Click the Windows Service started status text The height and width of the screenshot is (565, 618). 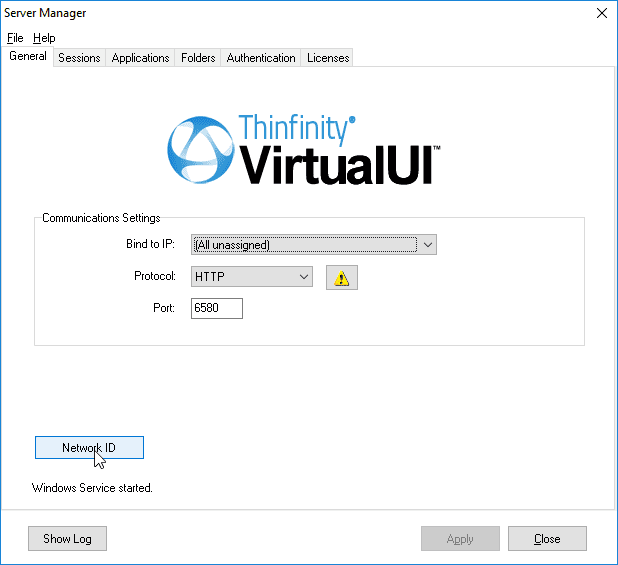point(92,488)
